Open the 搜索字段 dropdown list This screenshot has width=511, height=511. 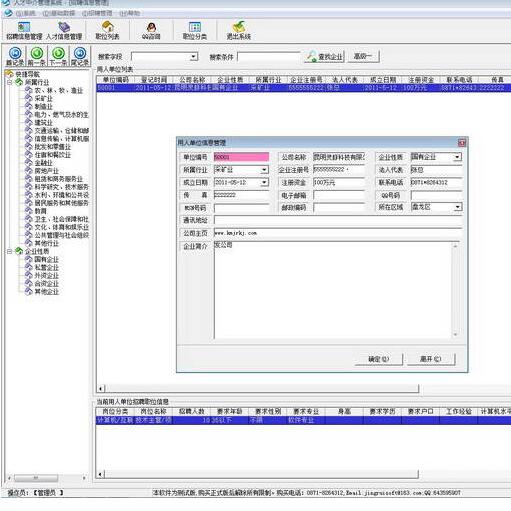[193, 57]
